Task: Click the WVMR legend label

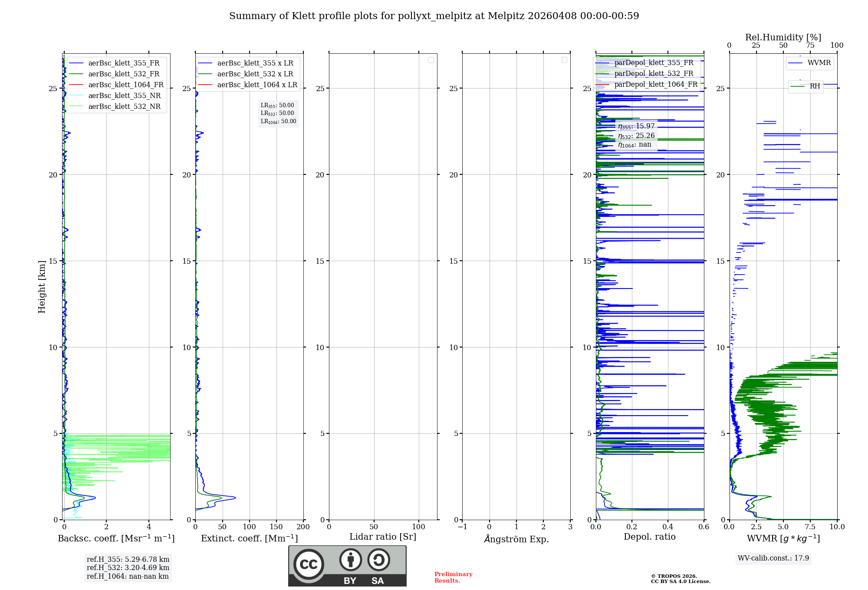Action: [x=819, y=63]
